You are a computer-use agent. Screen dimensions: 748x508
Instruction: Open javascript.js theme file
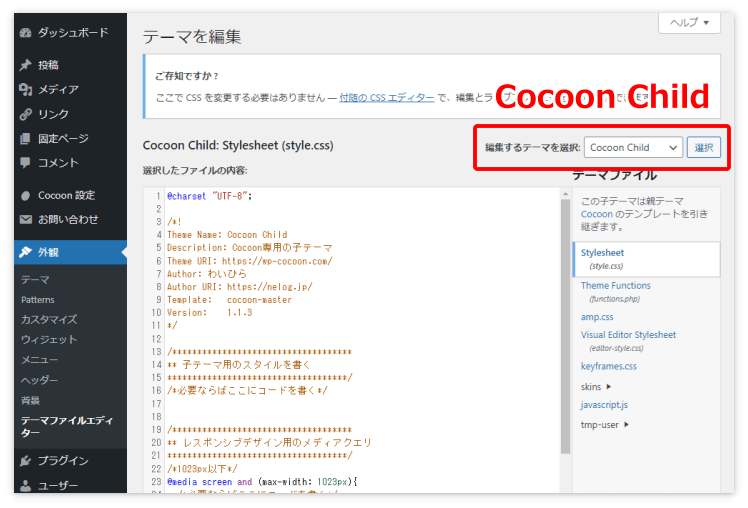[x=604, y=404]
